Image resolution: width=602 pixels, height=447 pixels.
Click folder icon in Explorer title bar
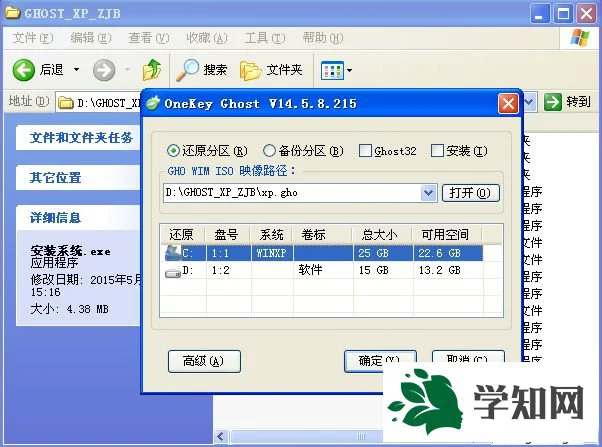coord(13,13)
